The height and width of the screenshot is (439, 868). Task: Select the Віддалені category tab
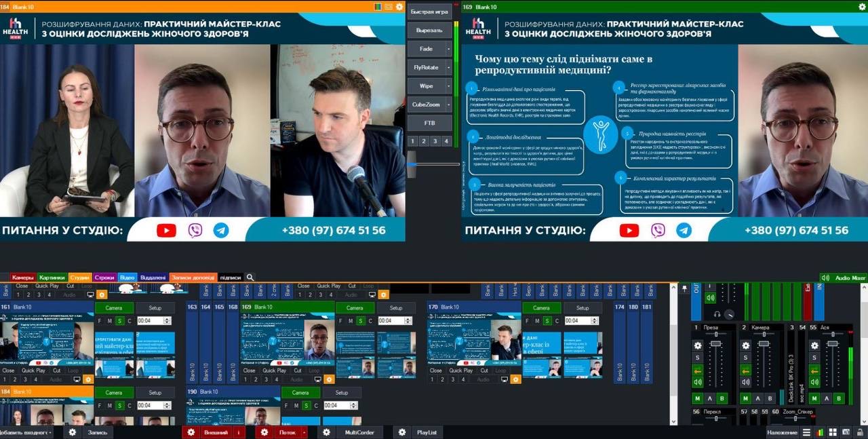(153, 278)
